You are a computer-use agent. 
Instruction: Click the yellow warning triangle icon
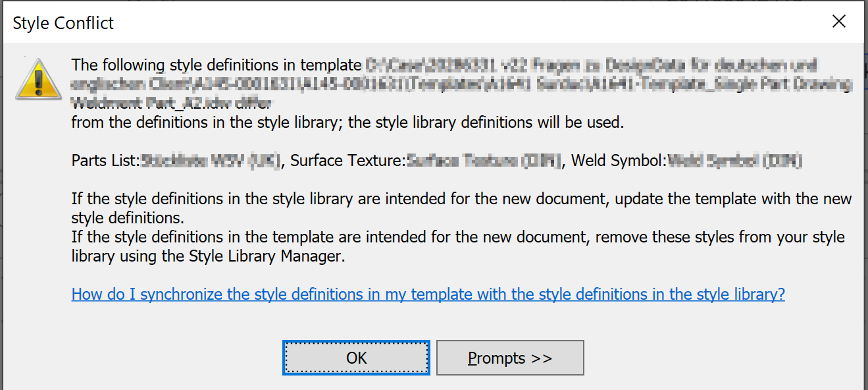[x=39, y=80]
